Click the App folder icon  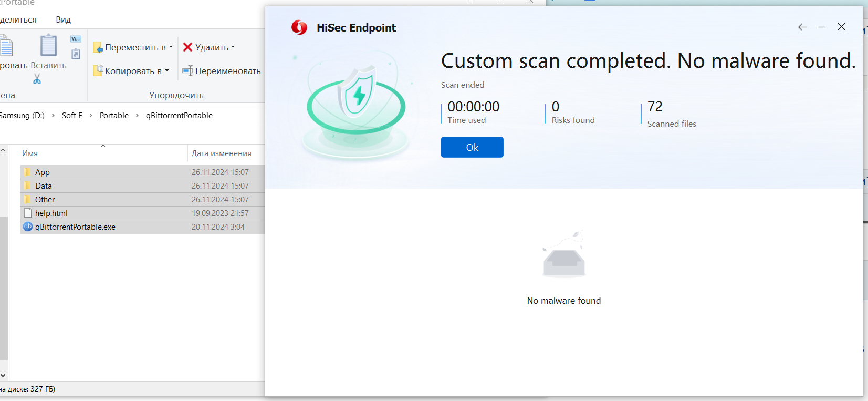(x=27, y=172)
